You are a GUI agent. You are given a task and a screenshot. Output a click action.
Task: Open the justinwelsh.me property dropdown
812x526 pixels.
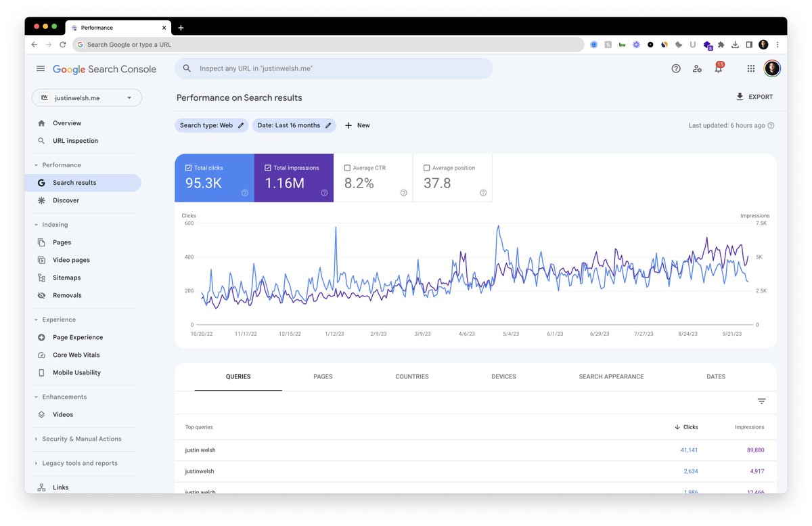(87, 97)
